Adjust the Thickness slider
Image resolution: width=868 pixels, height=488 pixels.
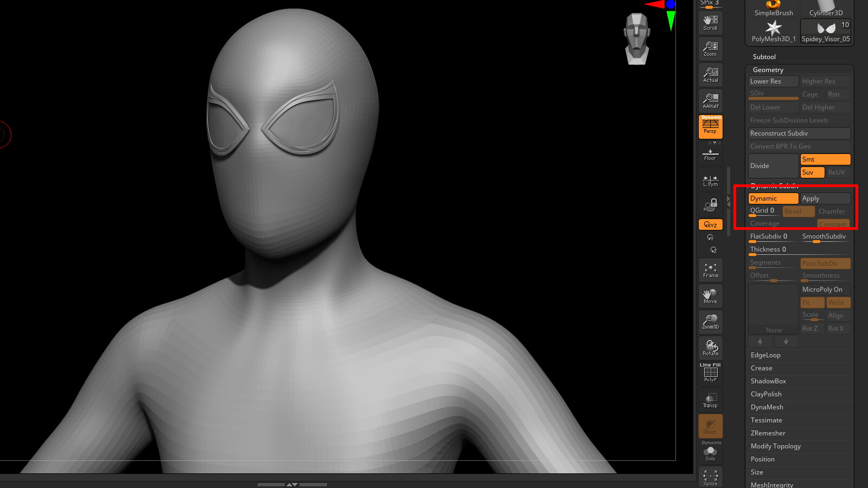tap(799, 251)
